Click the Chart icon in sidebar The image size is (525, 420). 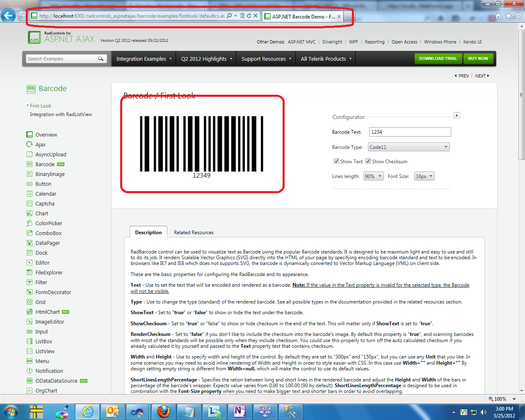coord(30,213)
